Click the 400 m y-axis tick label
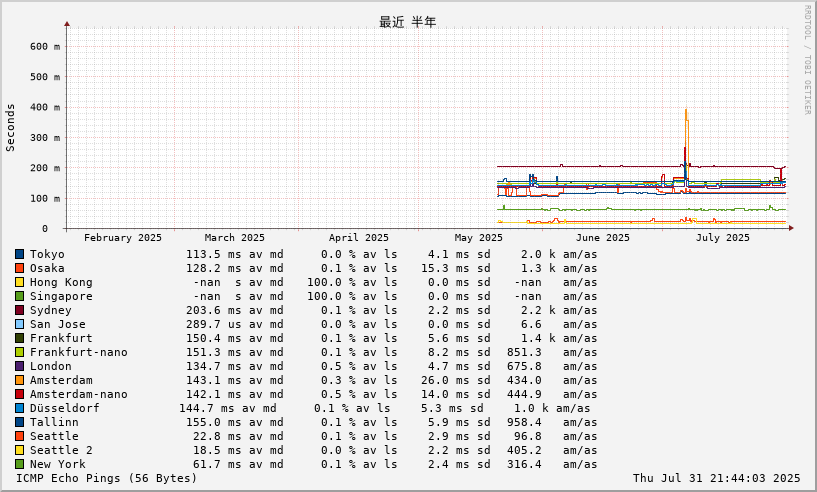 click(45, 107)
